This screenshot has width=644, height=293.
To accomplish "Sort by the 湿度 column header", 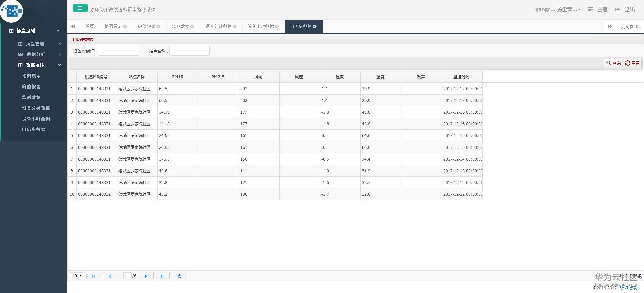I will (381, 77).
